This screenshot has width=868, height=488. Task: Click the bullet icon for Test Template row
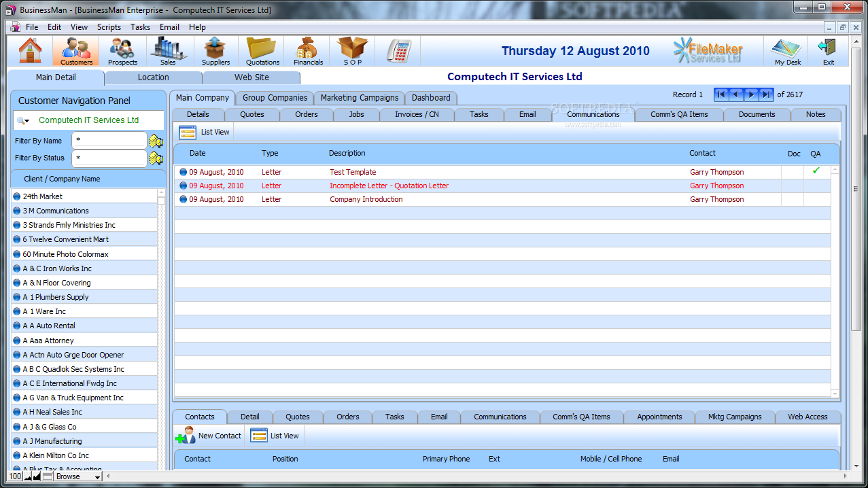point(183,172)
